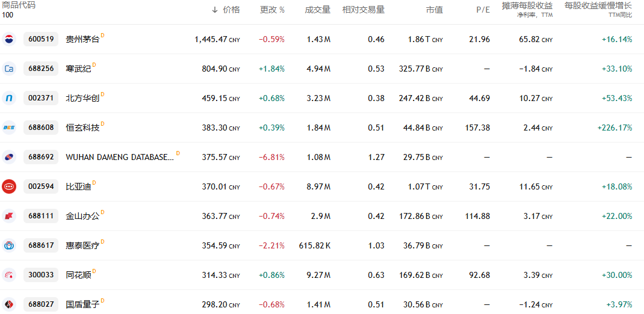Click the Wuhan Dameng 688692 logo icon

tap(8, 157)
